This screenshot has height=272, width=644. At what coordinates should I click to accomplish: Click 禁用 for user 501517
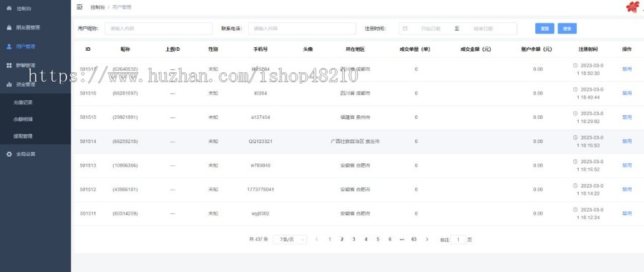click(627, 69)
